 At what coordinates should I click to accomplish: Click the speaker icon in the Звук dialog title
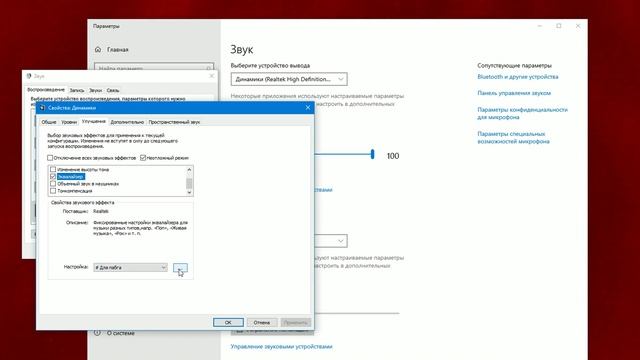pos(29,76)
